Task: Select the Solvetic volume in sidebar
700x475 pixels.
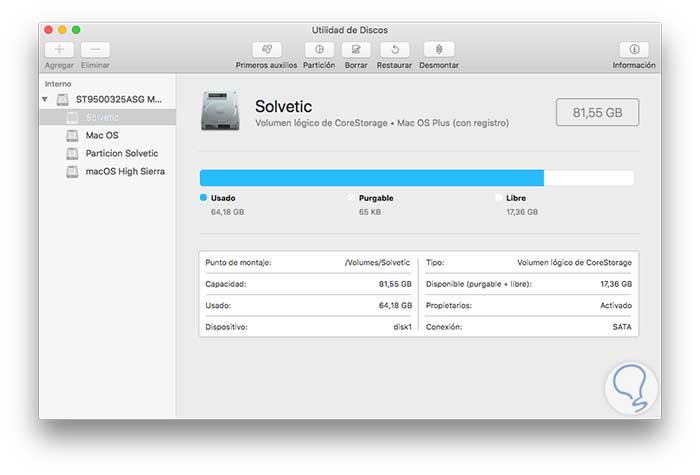Action: tap(108, 117)
